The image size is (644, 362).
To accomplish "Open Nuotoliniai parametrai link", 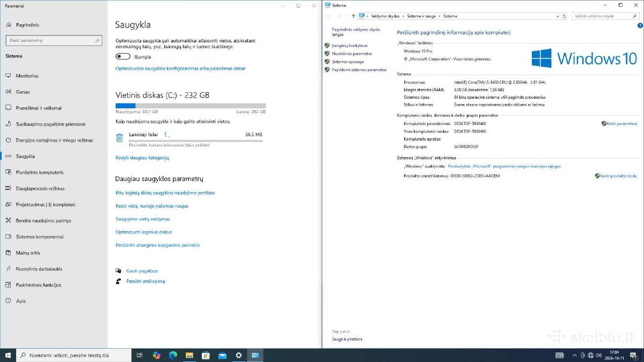I will [x=352, y=54].
